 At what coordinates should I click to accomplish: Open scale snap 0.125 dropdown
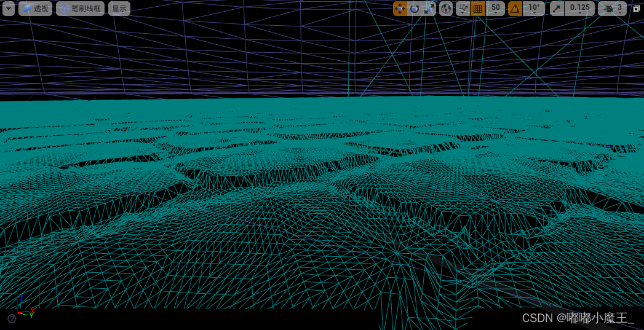580,9
